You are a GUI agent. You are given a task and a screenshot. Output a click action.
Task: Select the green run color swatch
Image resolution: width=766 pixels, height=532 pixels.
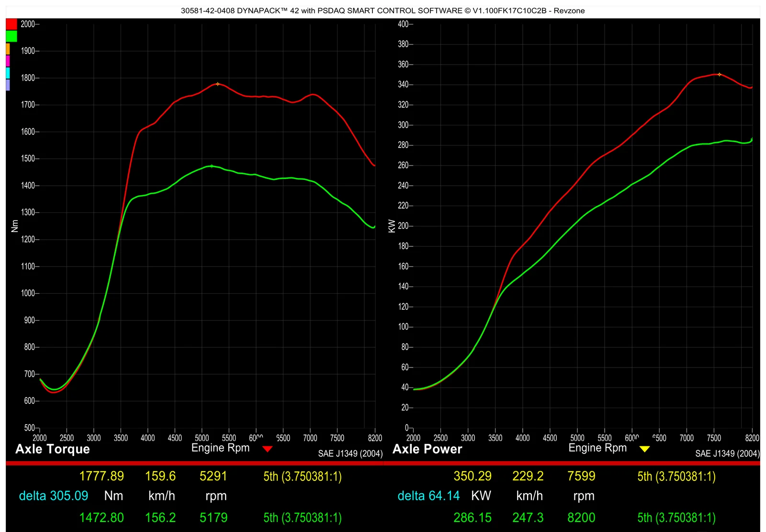point(11,36)
